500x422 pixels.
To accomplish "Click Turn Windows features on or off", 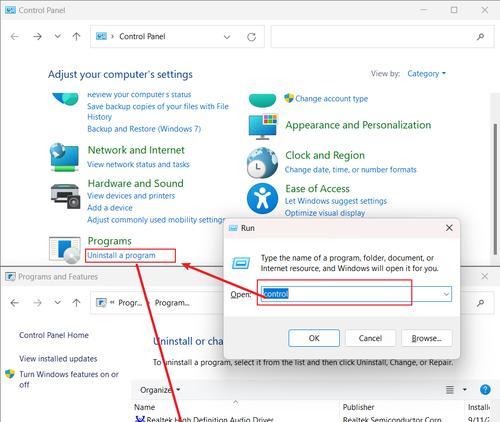I will (69, 379).
